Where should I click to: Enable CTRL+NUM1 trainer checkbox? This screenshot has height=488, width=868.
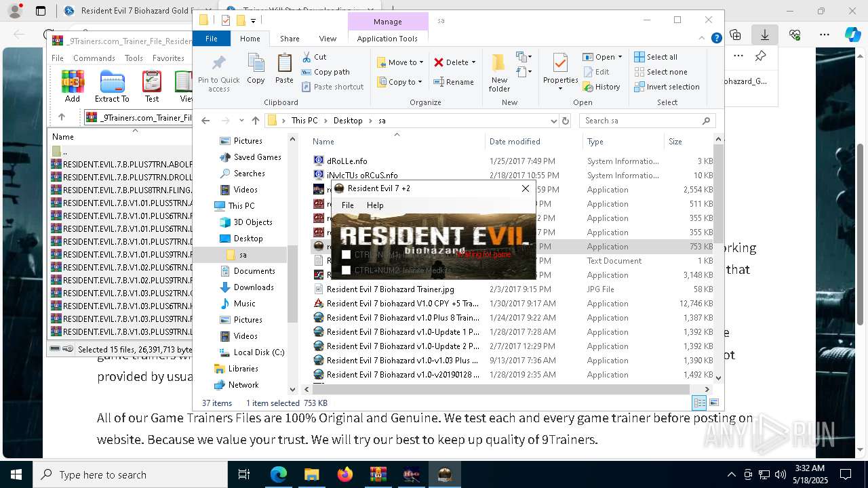[x=346, y=255]
